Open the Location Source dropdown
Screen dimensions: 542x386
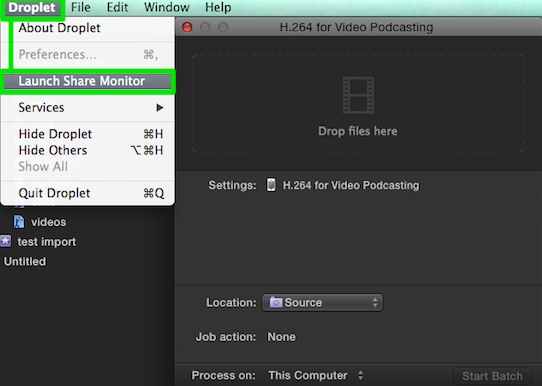[x=322, y=303]
